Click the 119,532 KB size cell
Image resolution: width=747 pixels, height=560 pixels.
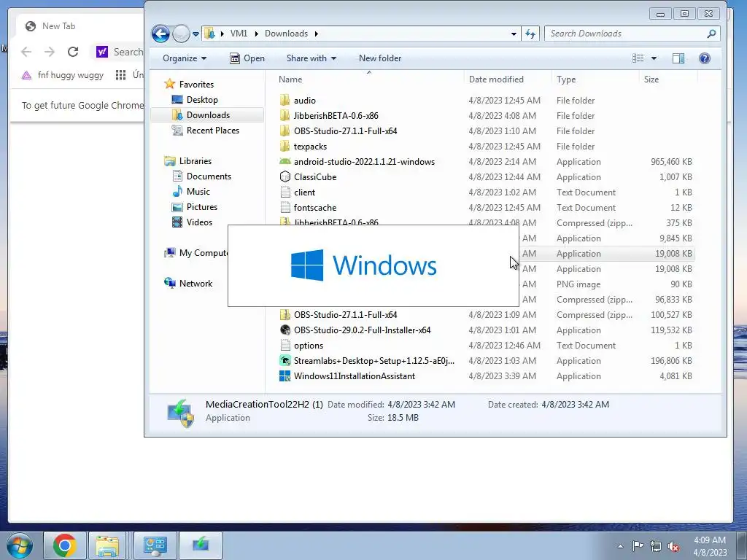coord(671,330)
